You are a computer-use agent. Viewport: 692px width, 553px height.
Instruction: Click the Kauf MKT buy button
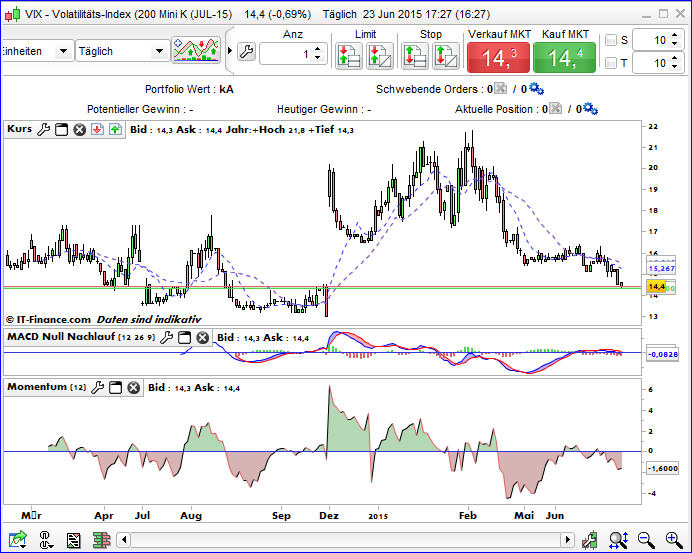[x=565, y=57]
